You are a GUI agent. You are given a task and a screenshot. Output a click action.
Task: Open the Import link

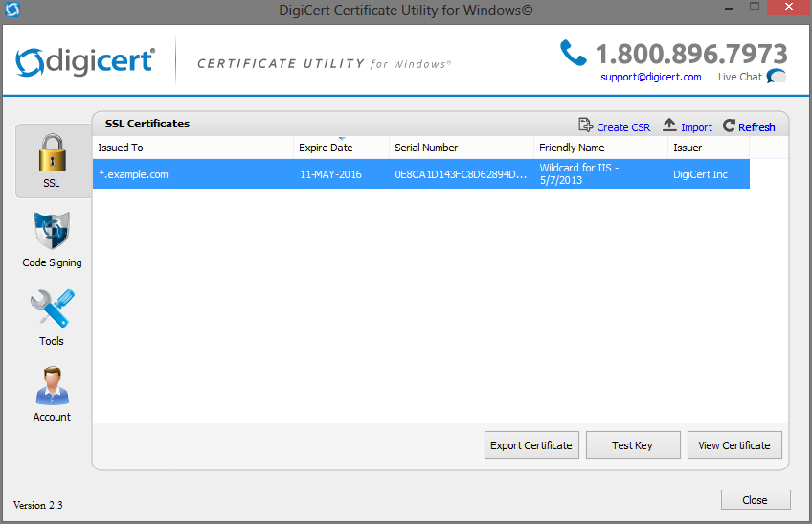696,127
